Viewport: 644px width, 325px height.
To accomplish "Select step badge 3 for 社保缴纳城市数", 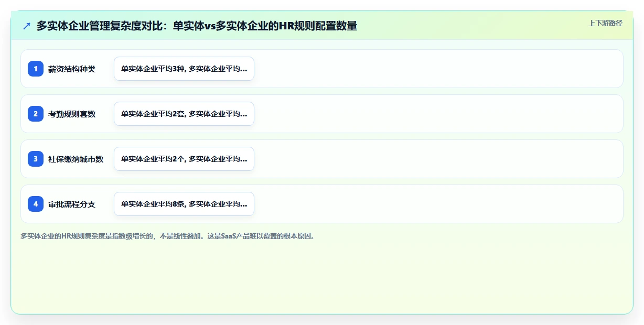I will pos(36,159).
